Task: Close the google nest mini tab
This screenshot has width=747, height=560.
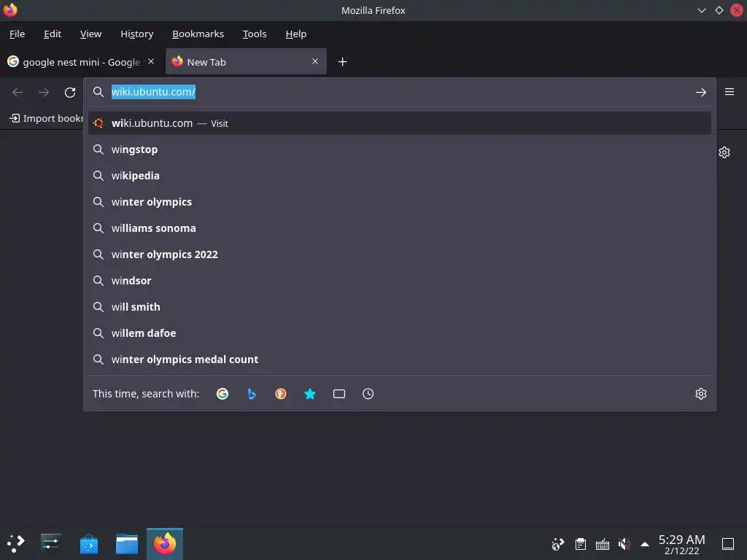Action: pyautogui.click(x=150, y=61)
